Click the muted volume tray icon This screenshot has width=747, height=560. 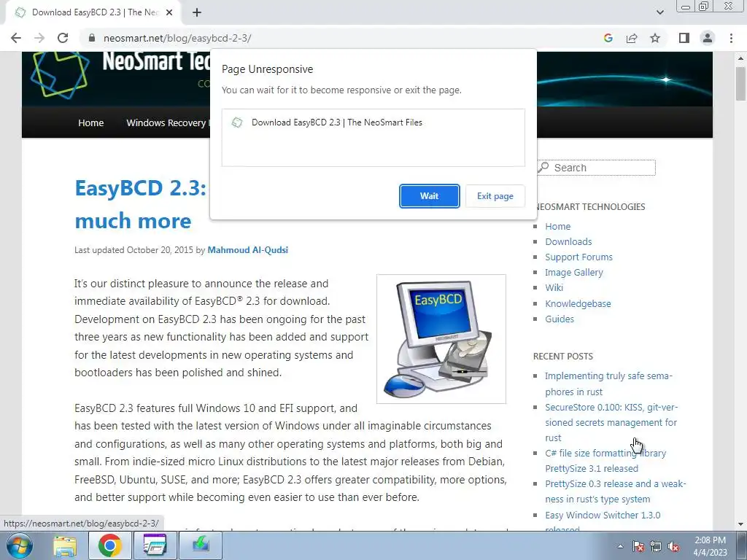673,546
